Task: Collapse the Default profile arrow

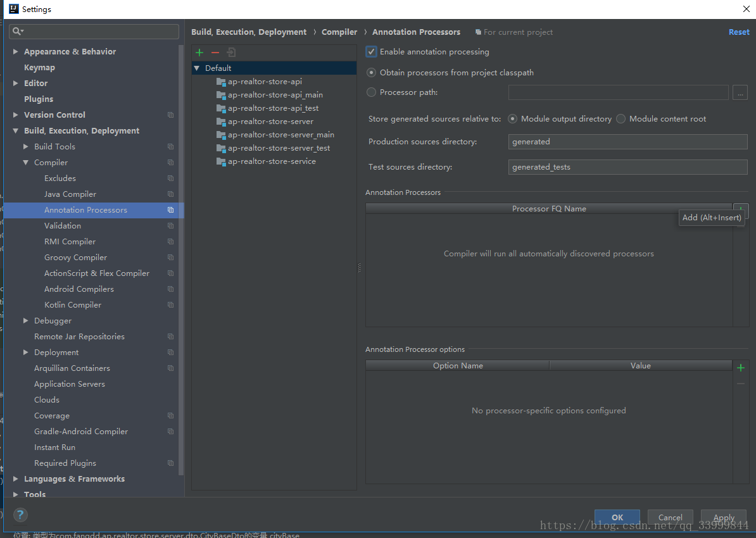Action: point(197,68)
